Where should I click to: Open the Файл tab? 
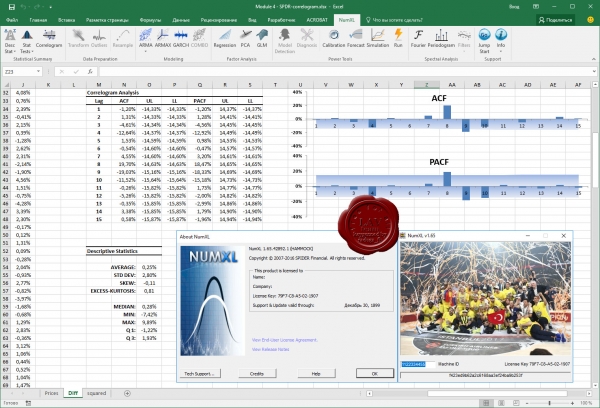point(12,20)
